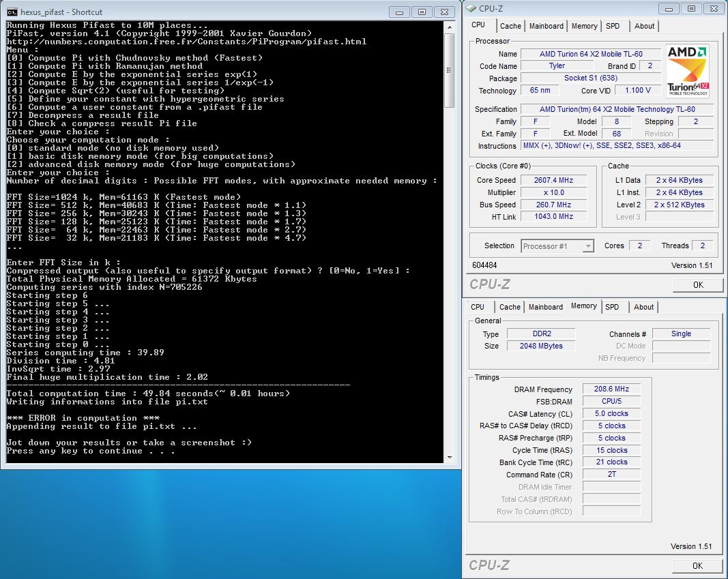
Task: Open SPD tab in lower CPU-Z panel
Action: pos(612,307)
